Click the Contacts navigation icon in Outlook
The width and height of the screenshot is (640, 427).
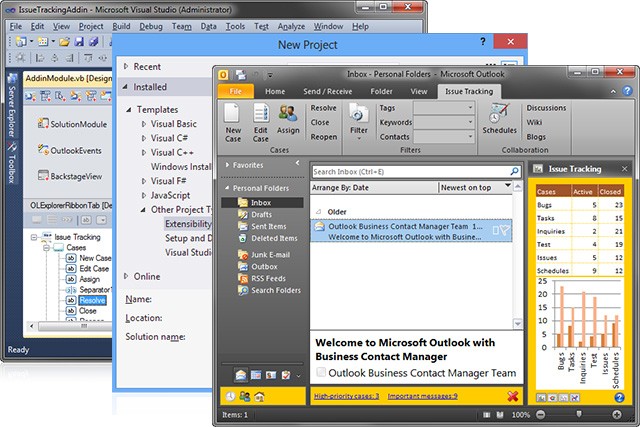(x=271, y=374)
